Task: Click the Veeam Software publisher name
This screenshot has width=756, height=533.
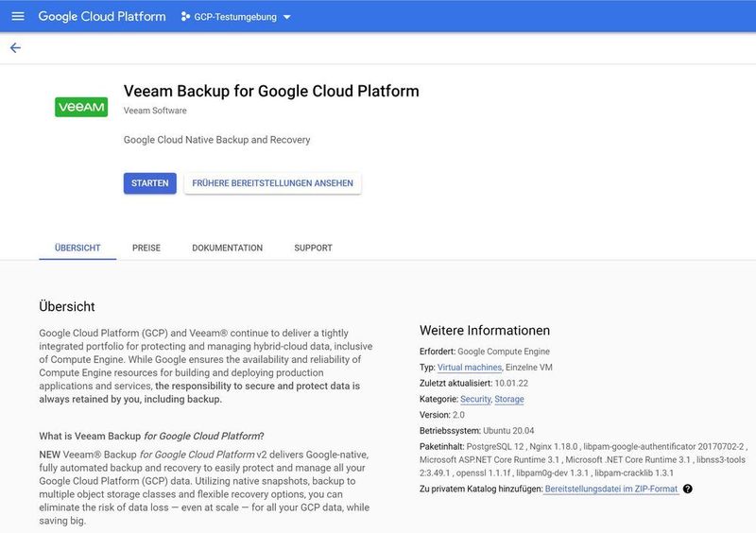Action: point(155,111)
